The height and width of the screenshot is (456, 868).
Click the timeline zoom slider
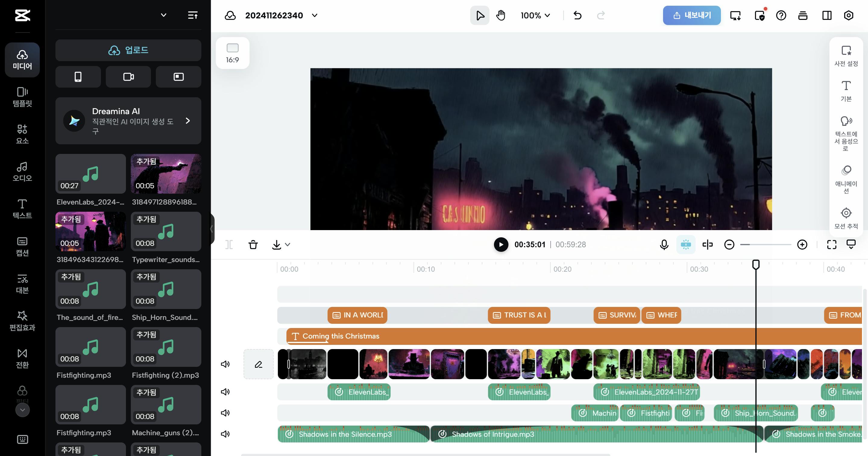766,245
